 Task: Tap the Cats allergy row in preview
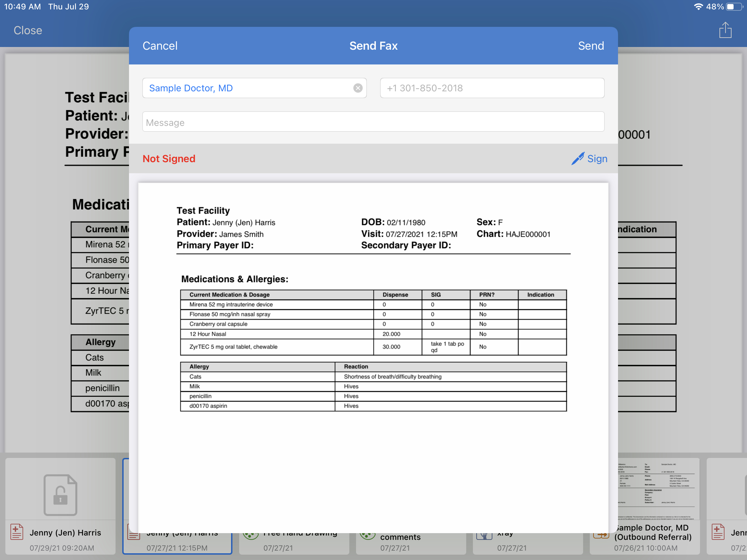coord(373,377)
